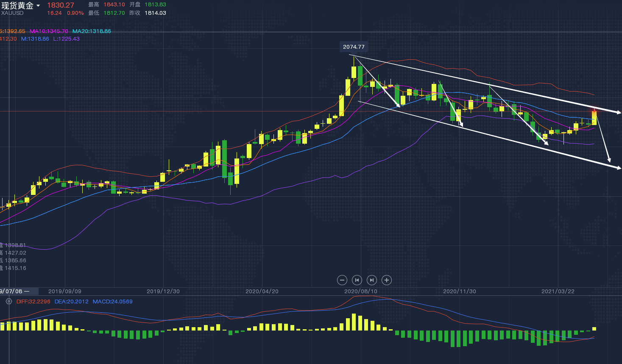
Task: Open MACD indicator settings gear icon
Action: (8, 301)
